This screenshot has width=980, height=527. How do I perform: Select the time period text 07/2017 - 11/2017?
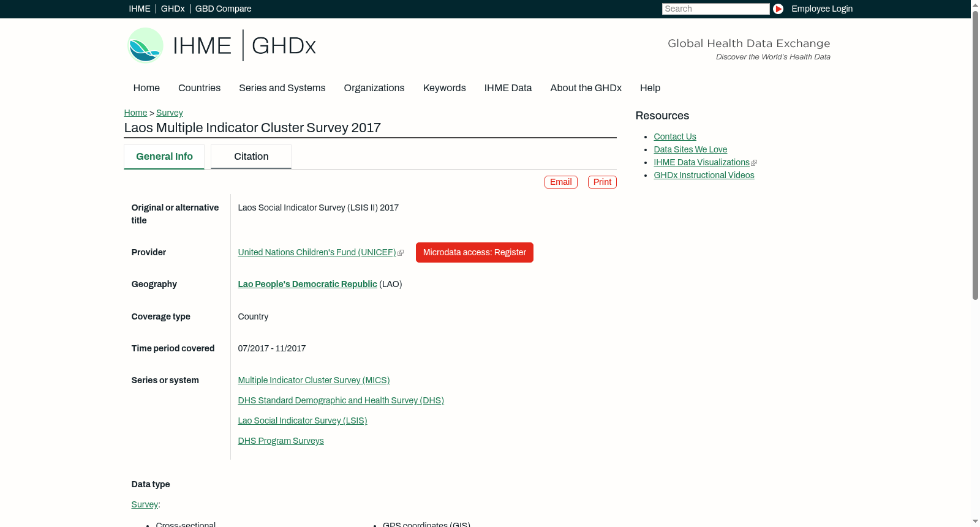pos(272,348)
